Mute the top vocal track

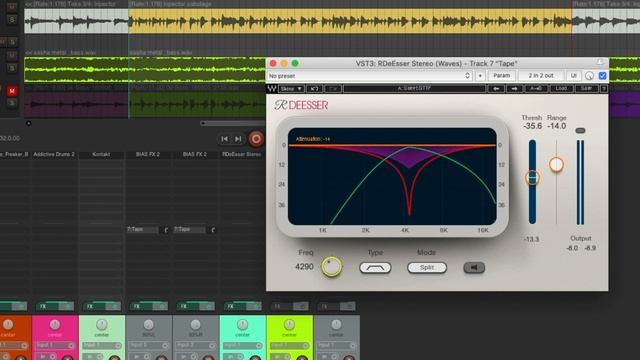12,7
